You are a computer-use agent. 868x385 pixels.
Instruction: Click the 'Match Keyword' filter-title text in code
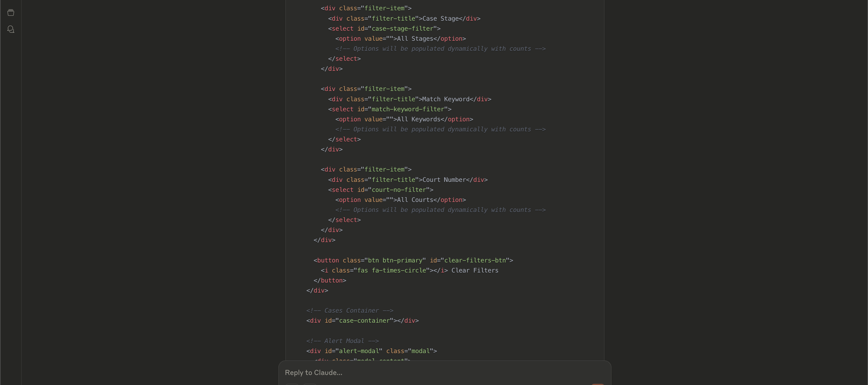coord(446,99)
